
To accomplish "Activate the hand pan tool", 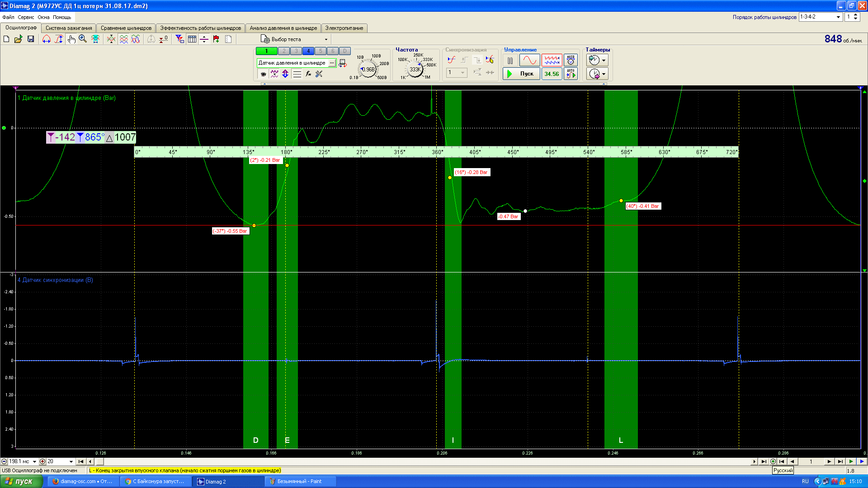I will tap(71, 39).
